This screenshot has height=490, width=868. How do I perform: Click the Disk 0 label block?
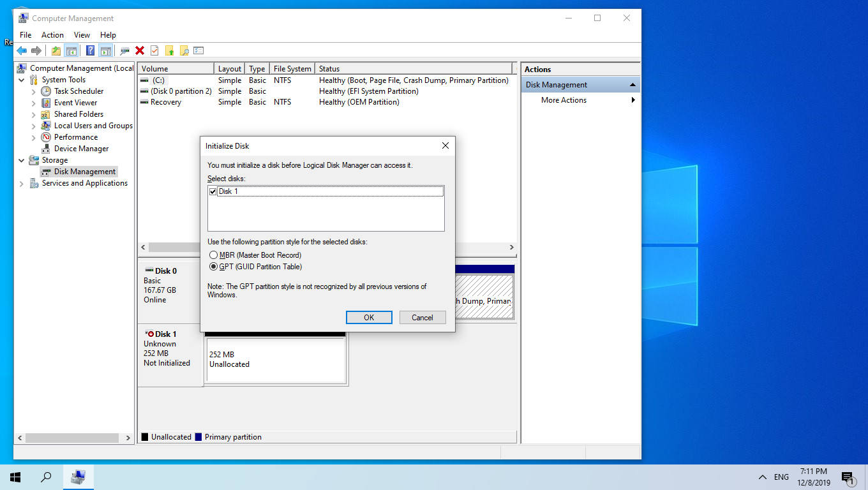(x=170, y=291)
